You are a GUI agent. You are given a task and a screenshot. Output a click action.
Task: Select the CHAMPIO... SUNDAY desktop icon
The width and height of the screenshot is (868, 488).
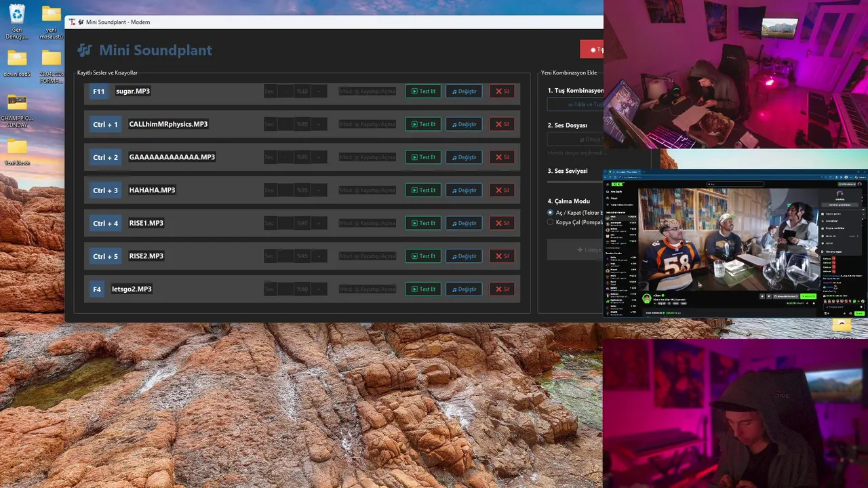click(17, 111)
